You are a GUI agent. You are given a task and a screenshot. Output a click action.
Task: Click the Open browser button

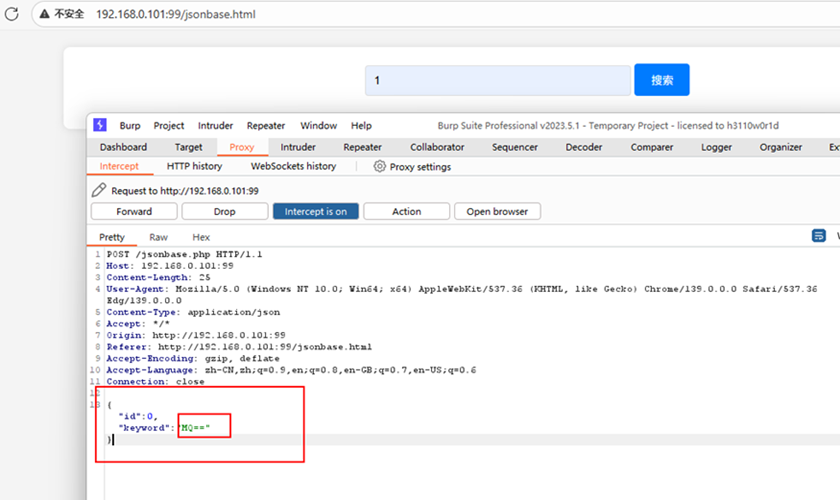coord(497,211)
